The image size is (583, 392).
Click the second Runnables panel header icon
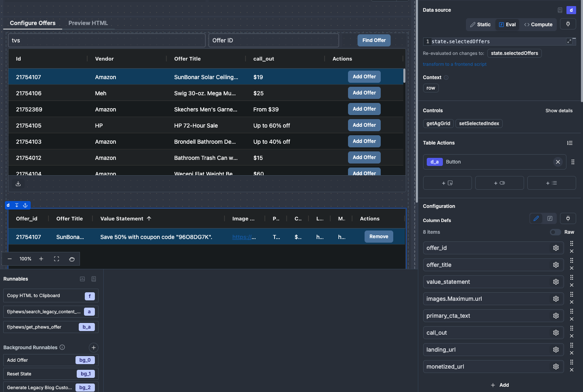coord(94,279)
